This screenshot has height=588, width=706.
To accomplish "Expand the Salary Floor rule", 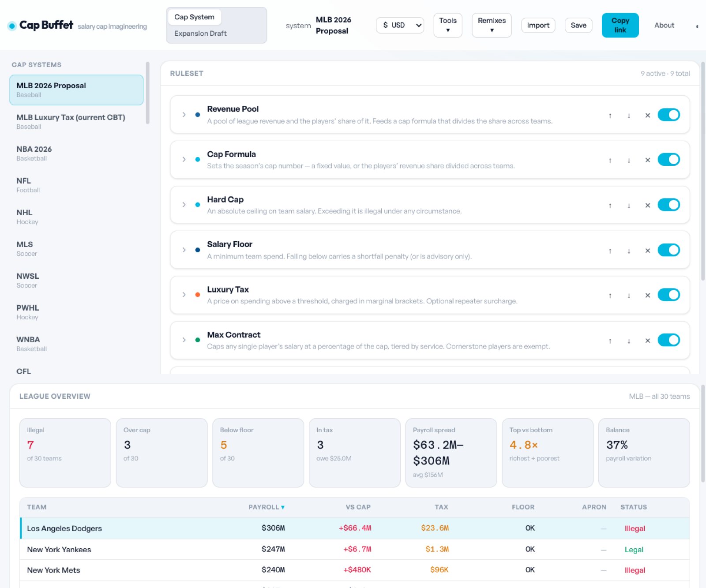I will point(184,250).
